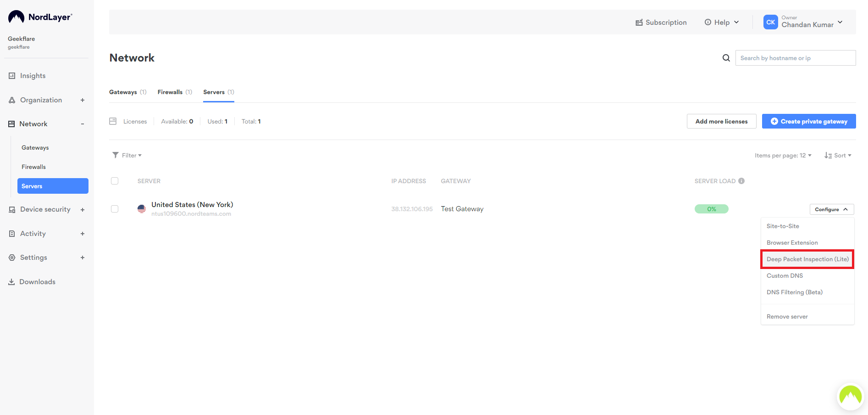The width and height of the screenshot is (868, 415).
Task: Select the Servers tab
Action: click(219, 92)
